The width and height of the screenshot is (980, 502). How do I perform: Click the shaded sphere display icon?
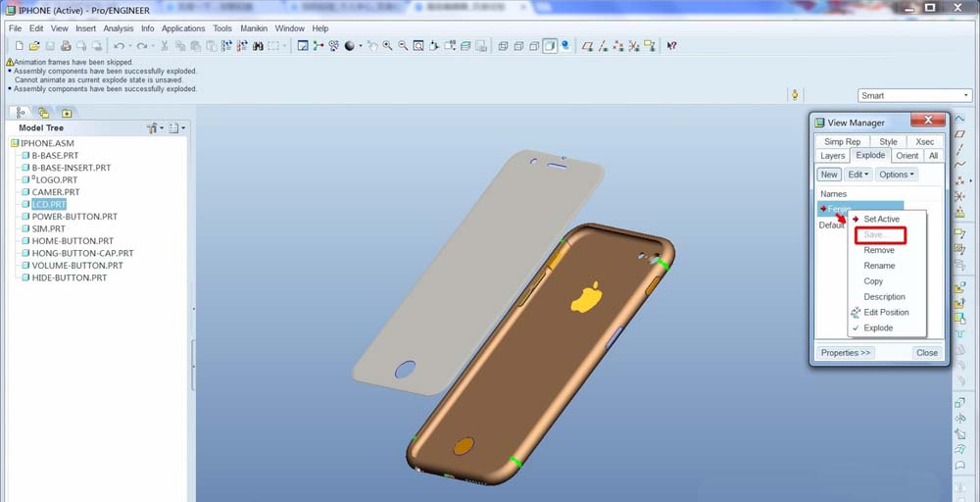coord(350,46)
